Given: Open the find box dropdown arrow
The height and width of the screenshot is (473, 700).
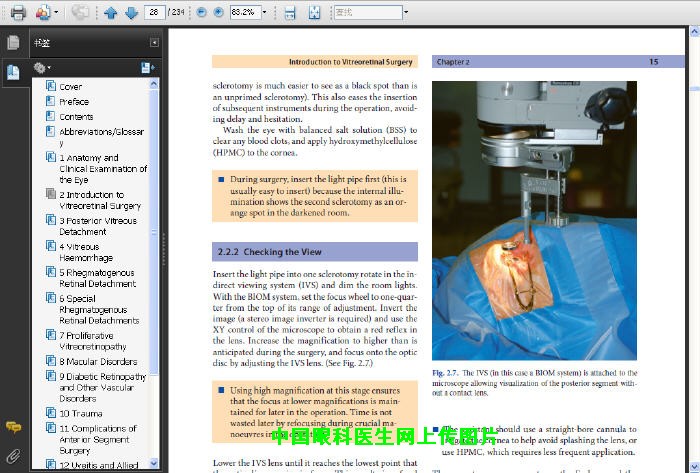Looking at the screenshot, I should (406, 12).
